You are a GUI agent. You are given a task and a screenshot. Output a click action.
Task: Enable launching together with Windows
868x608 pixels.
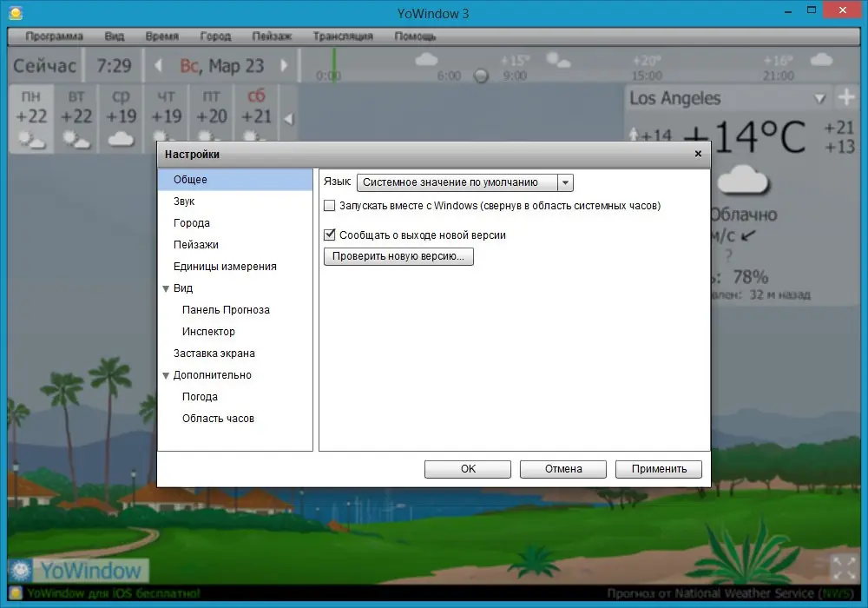point(329,206)
